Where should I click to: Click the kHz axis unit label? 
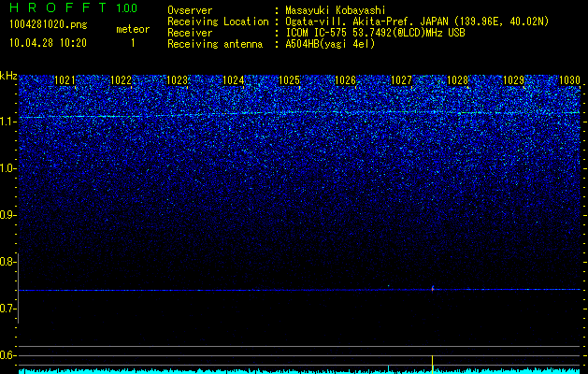8,77
